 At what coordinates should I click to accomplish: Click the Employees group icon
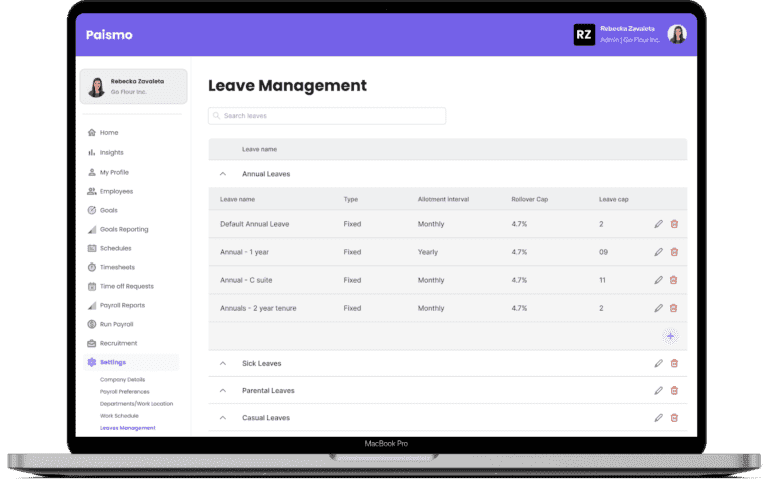[92, 191]
